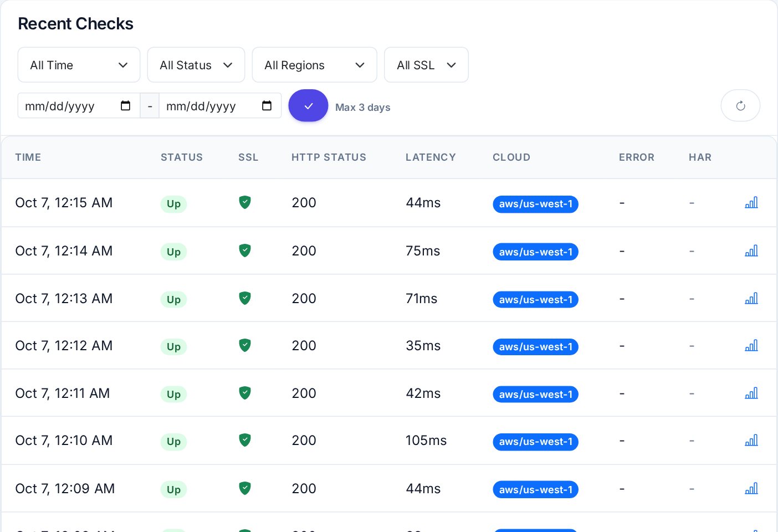Click SSL shield icon in 12:10 AM row

click(x=245, y=440)
